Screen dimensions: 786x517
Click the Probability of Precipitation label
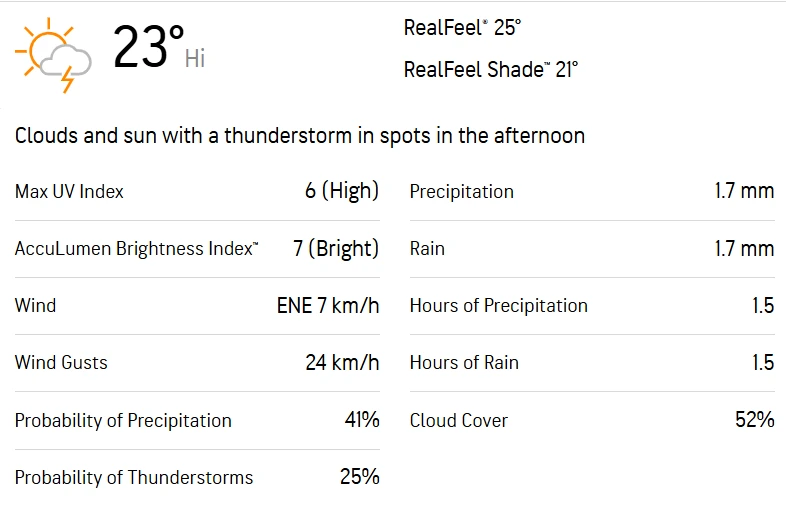click(123, 421)
